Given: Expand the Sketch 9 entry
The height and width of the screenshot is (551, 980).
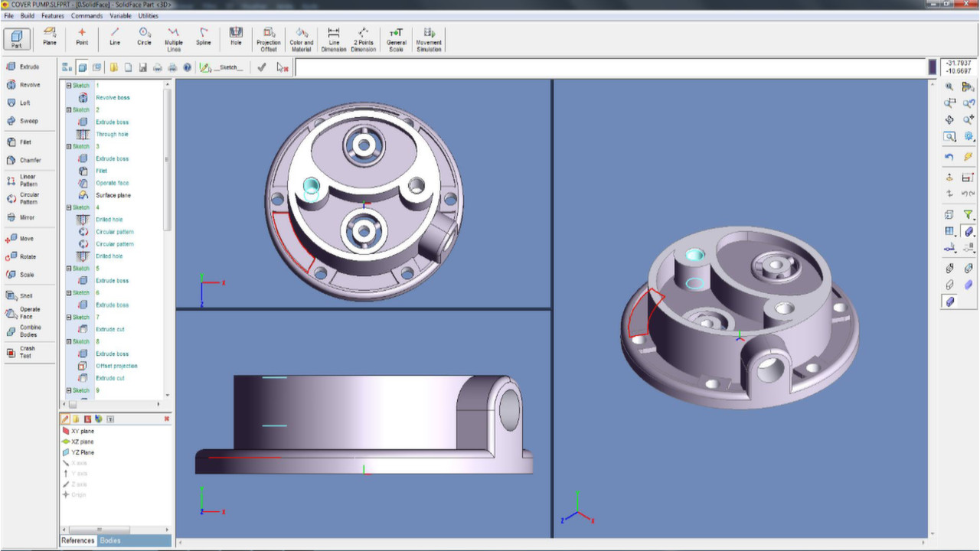Looking at the screenshot, I should click(67, 390).
